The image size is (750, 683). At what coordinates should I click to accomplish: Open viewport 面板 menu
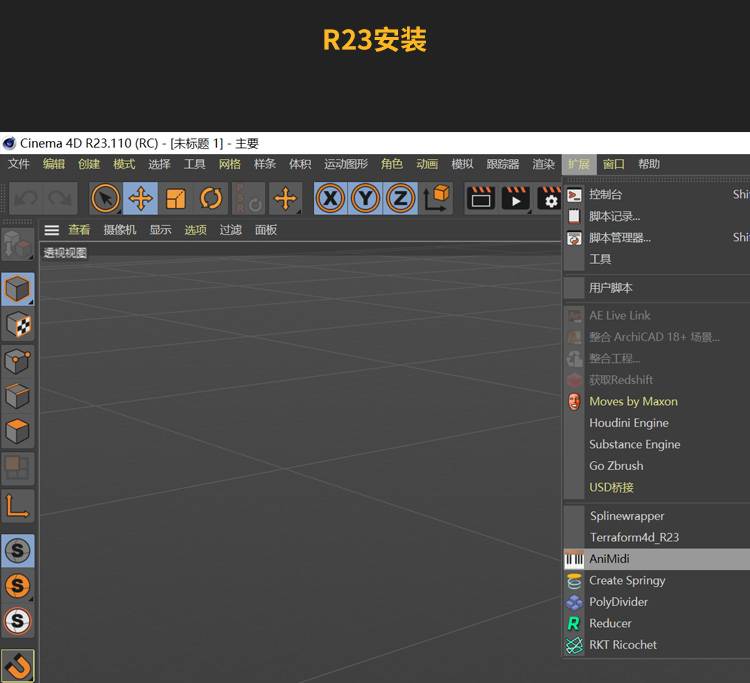point(266,230)
